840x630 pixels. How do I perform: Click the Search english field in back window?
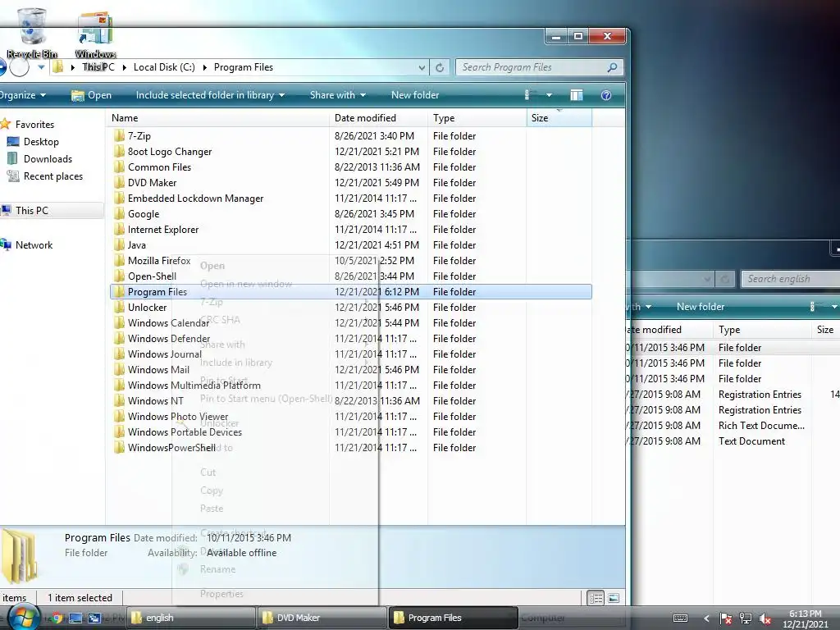coord(790,279)
